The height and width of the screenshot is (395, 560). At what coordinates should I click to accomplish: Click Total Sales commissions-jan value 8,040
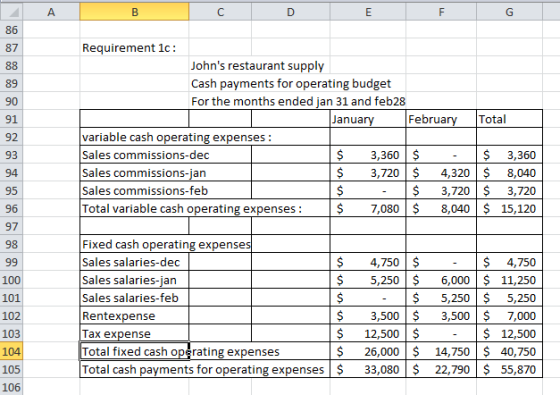tap(509, 172)
